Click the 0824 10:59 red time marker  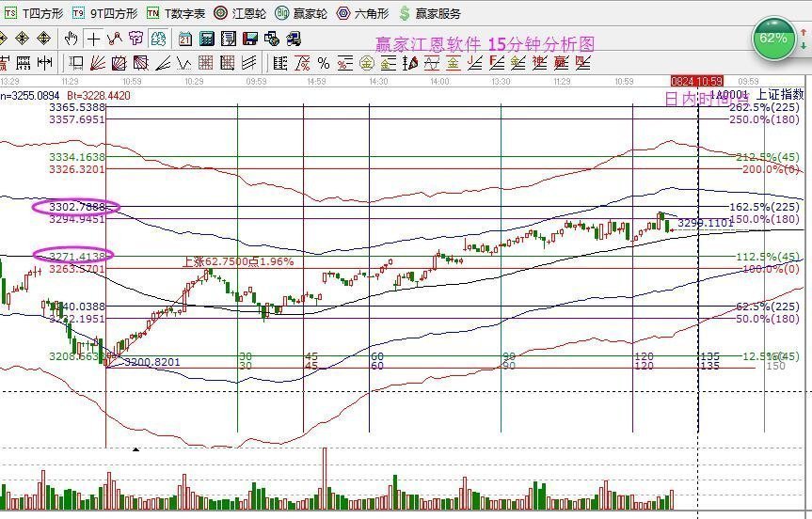(x=696, y=81)
